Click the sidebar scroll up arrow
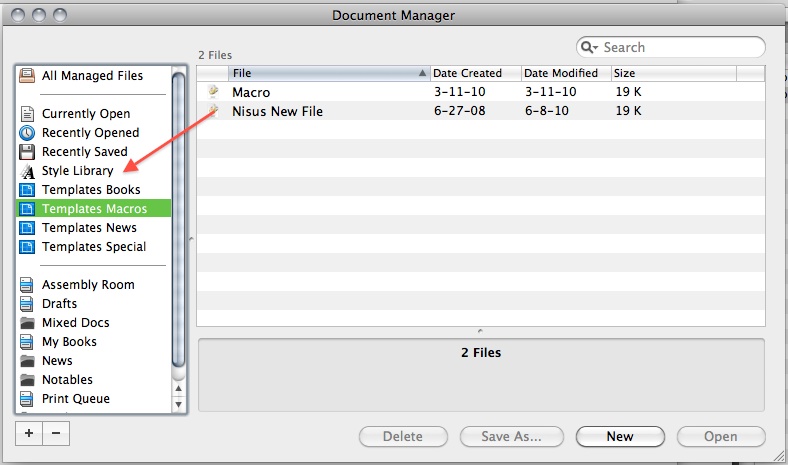 pos(178,389)
